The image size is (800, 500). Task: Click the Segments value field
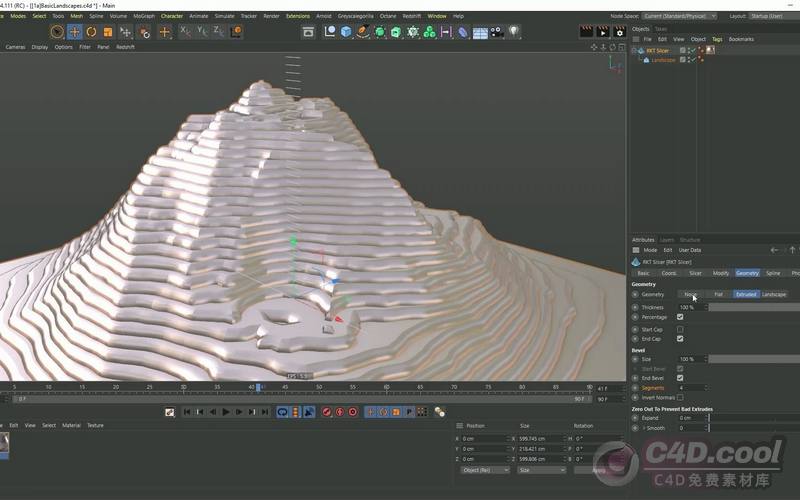coord(690,388)
